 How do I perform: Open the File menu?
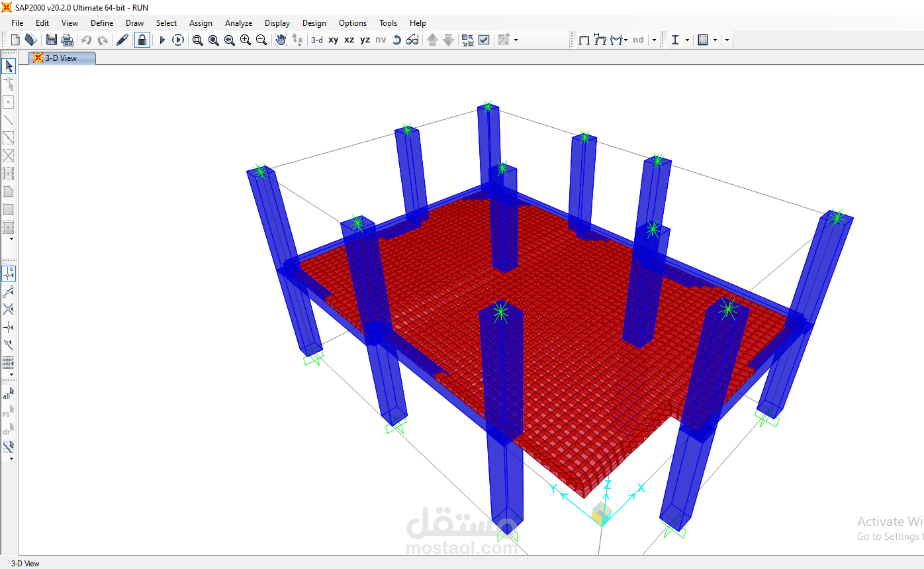pyautogui.click(x=17, y=23)
